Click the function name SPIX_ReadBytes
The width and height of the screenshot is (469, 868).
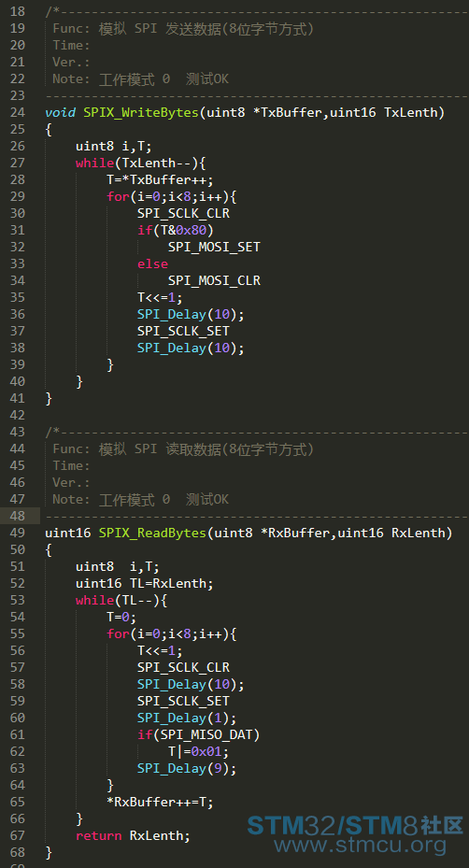(x=152, y=534)
